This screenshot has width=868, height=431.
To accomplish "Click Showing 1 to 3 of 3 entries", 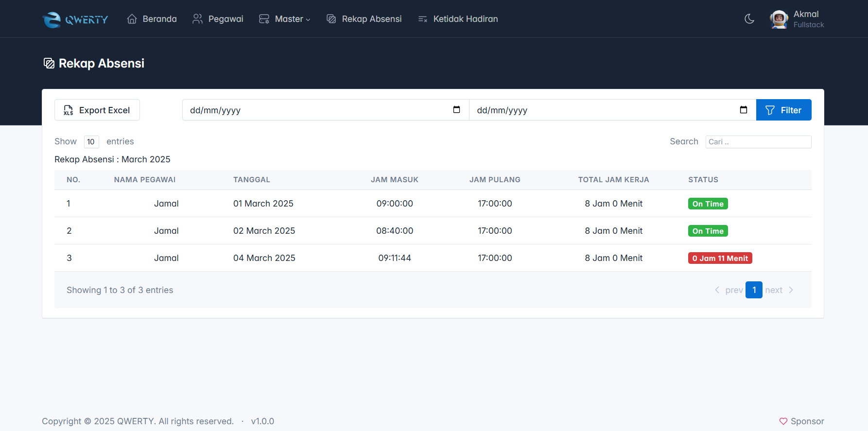I will pos(120,290).
